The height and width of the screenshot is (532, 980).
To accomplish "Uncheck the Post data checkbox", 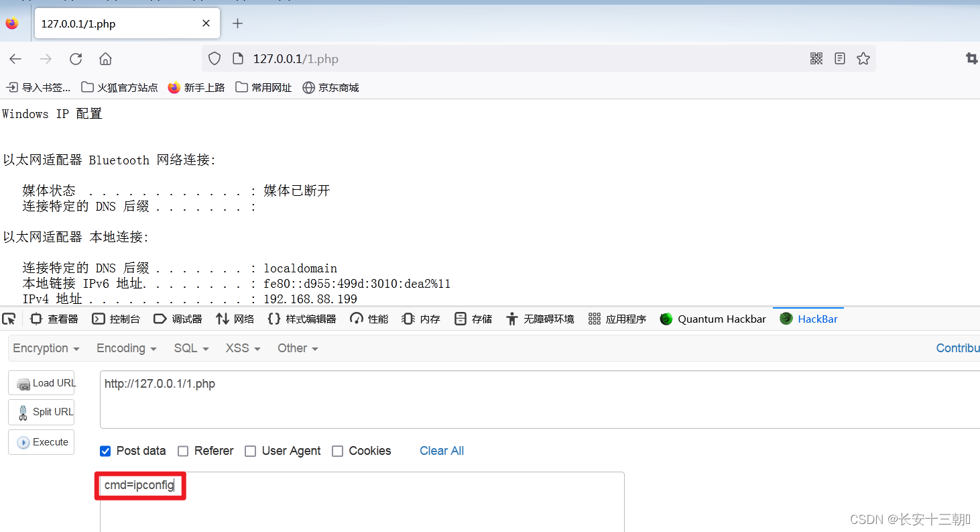I will 105,451.
